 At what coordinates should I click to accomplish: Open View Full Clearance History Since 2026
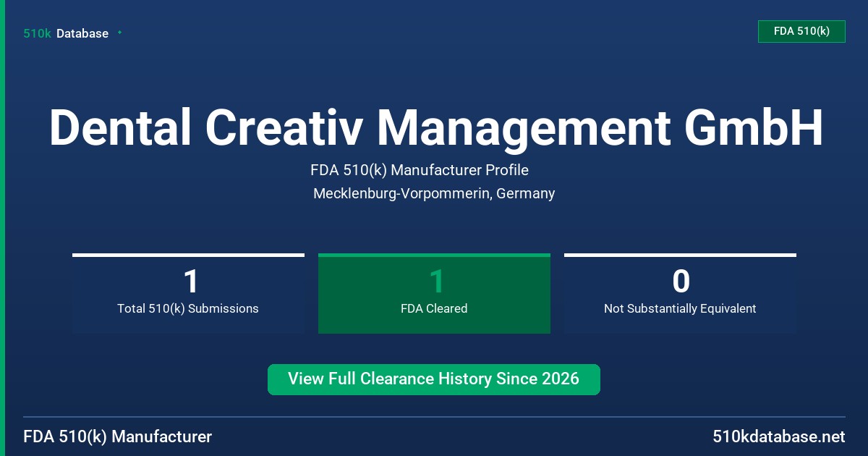click(434, 379)
